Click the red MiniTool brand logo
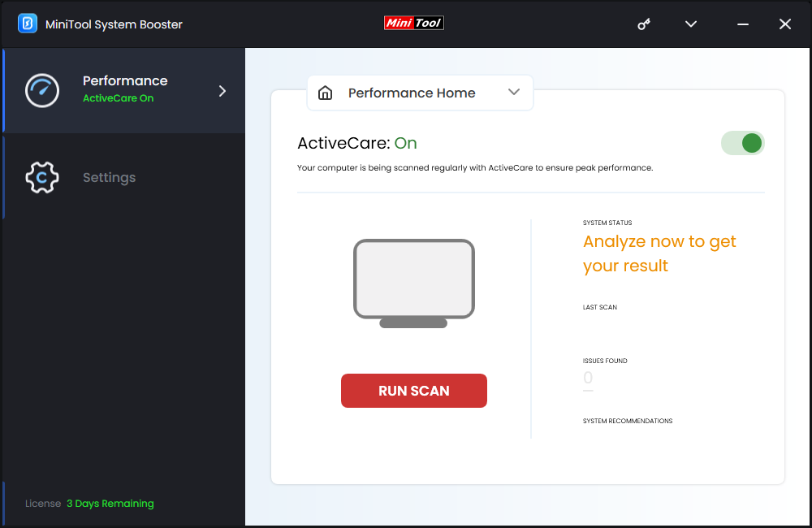Screen dimensions: 812x528 (414, 23)
